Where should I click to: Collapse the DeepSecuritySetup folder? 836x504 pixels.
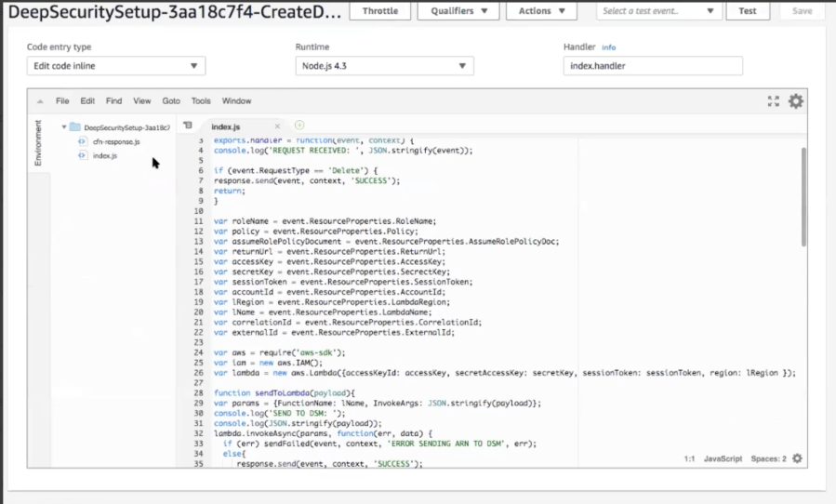(x=64, y=127)
